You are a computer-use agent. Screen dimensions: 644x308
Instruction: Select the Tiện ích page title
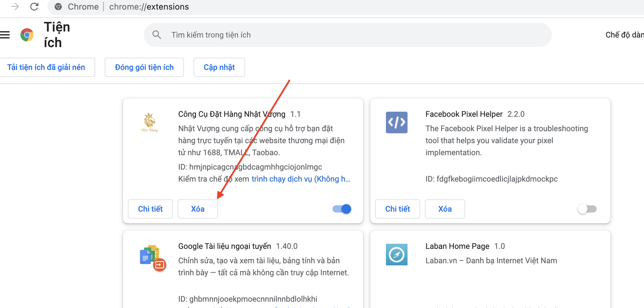click(x=57, y=35)
